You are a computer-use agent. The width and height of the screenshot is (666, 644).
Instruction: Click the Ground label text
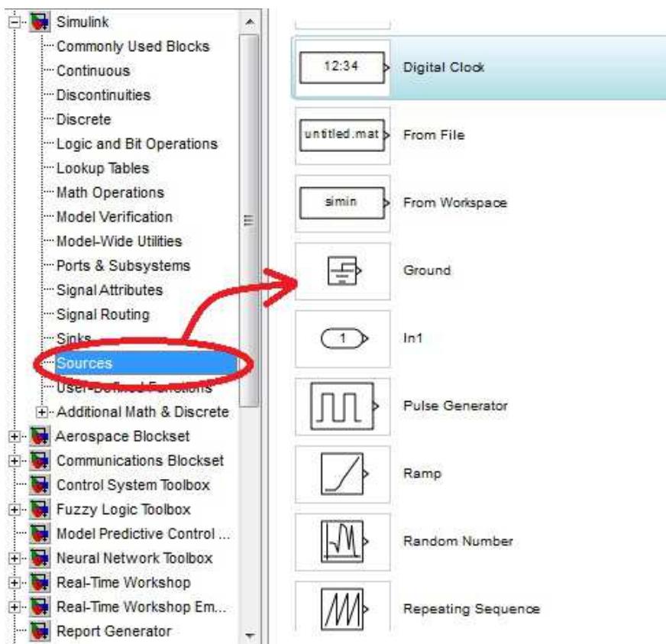tap(427, 270)
